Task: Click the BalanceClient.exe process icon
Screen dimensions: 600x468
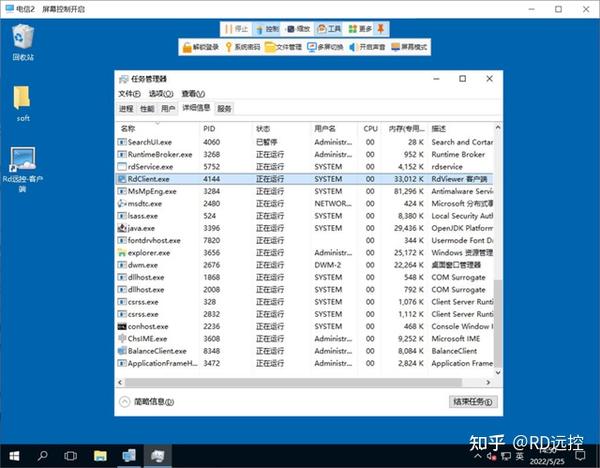Action: [122, 351]
